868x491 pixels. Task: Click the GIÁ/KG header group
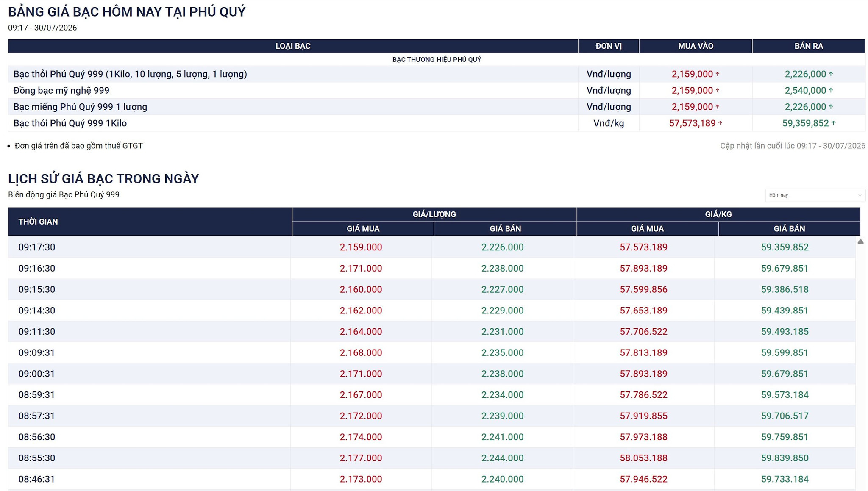point(718,214)
